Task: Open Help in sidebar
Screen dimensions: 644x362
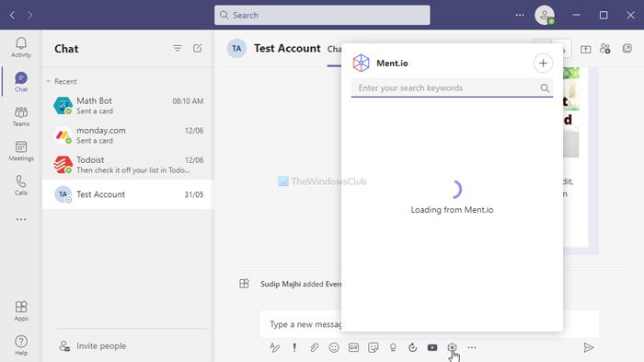Action: [21, 345]
